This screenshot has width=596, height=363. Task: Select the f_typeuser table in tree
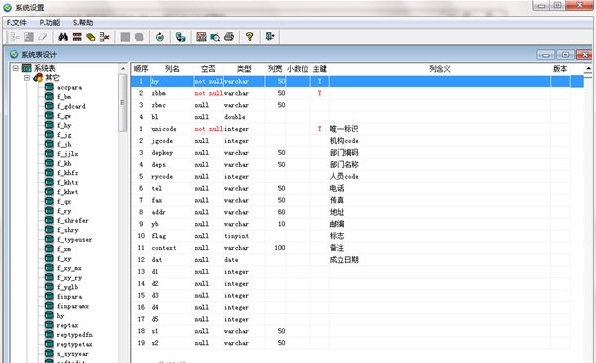(74, 240)
